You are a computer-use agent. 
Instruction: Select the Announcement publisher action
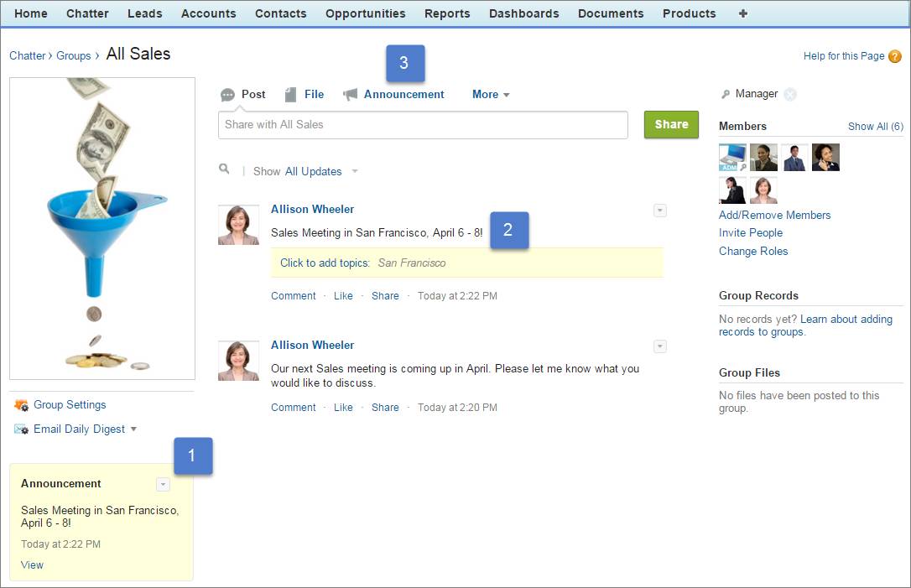point(403,94)
